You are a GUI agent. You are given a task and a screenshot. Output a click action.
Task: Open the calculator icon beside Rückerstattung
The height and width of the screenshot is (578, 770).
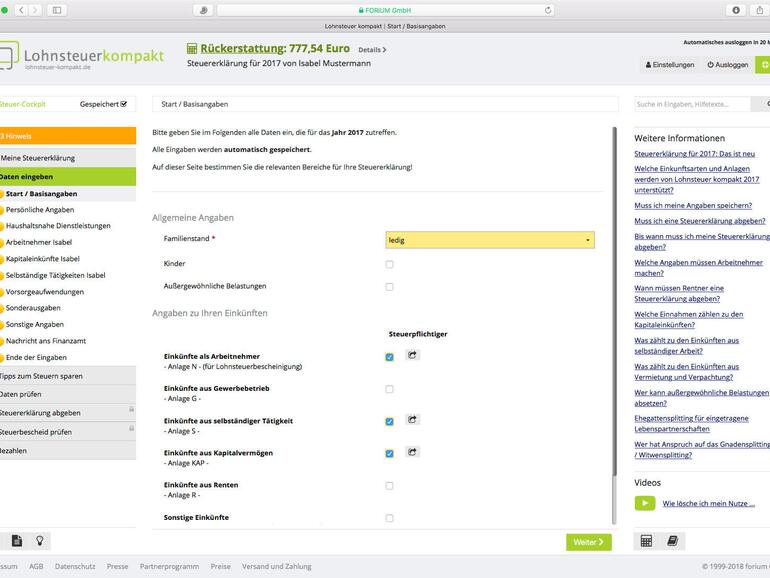pyautogui.click(x=192, y=49)
